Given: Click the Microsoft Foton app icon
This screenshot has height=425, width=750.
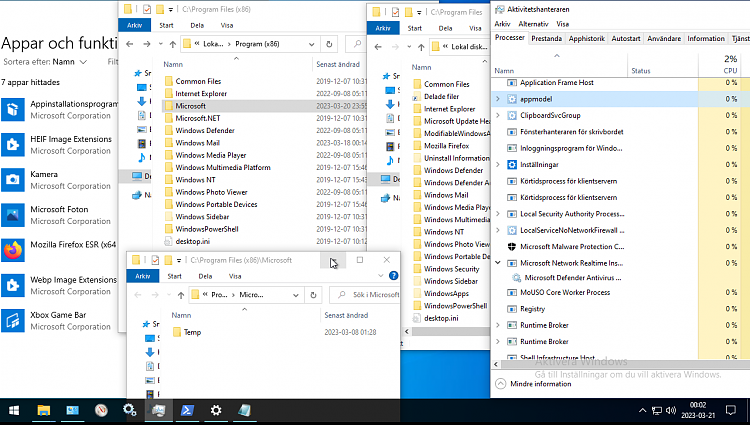Looking at the screenshot, I should point(12,215).
